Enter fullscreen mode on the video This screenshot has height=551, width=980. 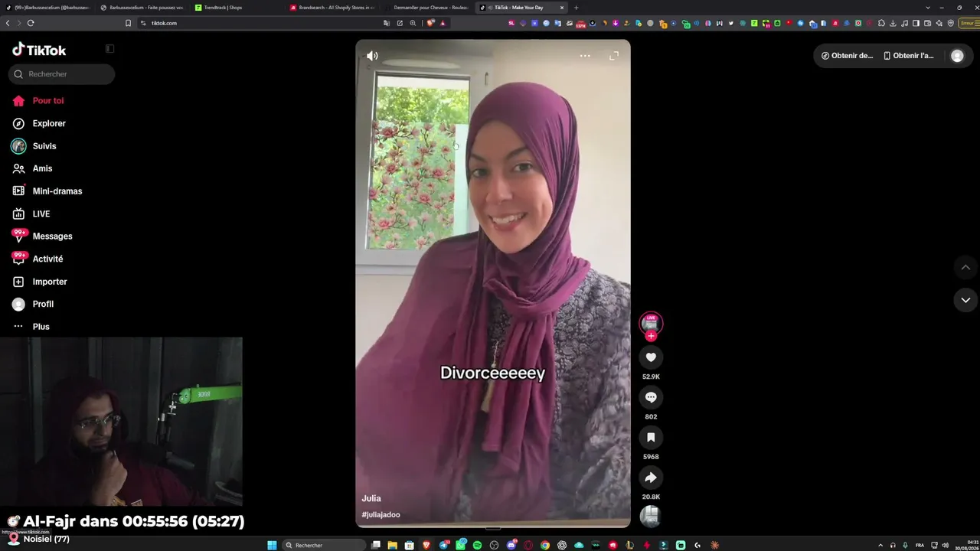click(614, 56)
